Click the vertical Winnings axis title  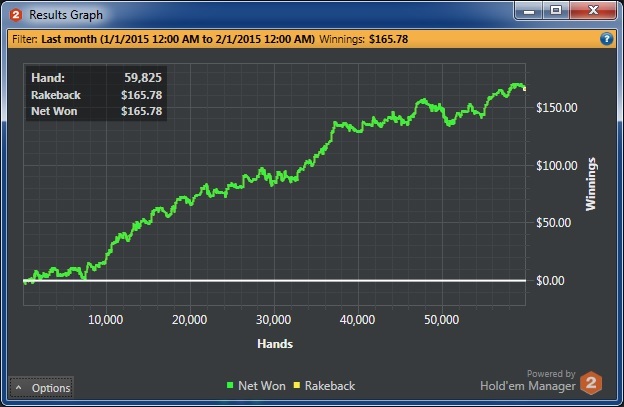[591, 184]
